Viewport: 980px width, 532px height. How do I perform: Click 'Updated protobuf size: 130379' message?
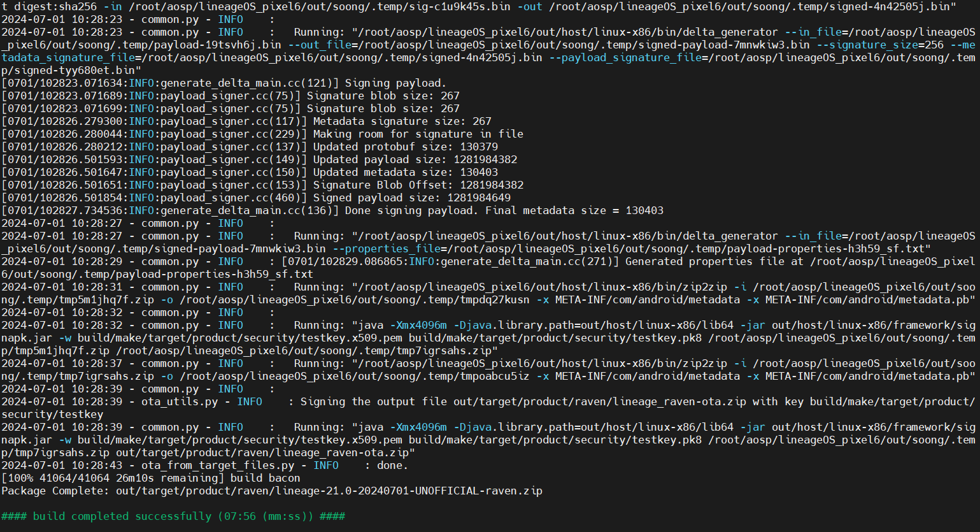[406, 147]
